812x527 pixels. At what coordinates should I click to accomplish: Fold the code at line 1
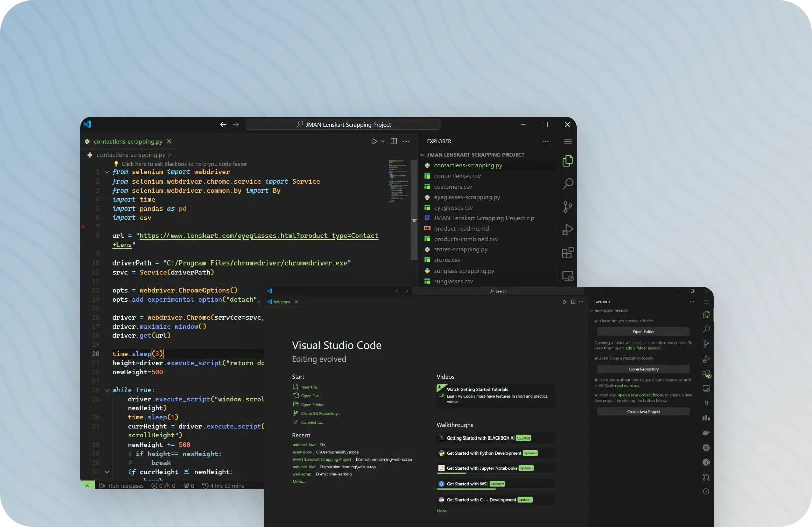(107, 172)
